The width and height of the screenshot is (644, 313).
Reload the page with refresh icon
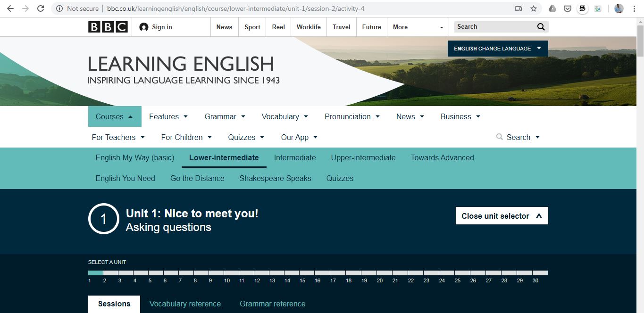(x=41, y=8)
